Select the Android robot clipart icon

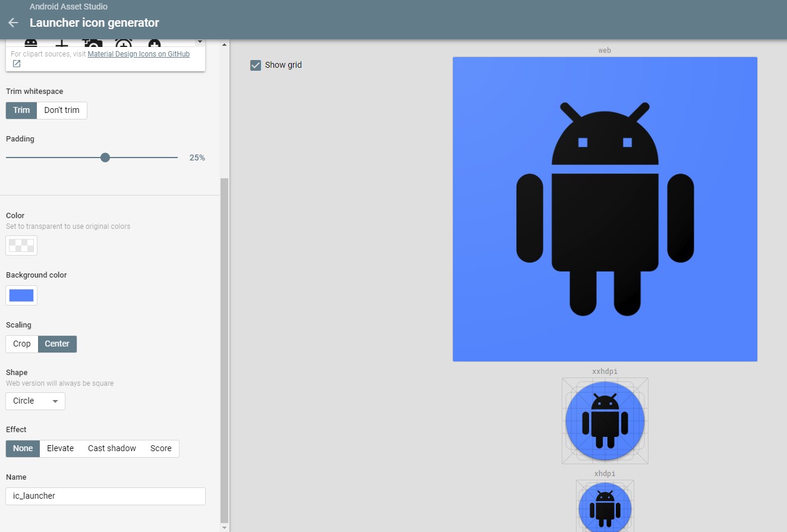[x=30, y=43]
